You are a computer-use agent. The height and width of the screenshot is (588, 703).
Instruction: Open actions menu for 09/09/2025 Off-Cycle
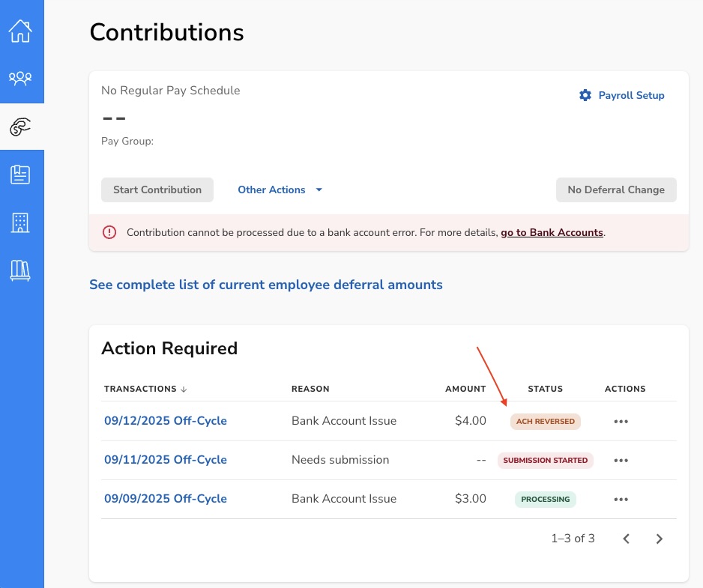621,500
